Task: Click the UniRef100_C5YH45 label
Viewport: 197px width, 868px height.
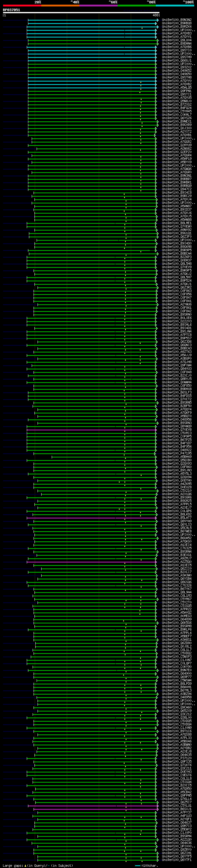Action: pyautogui.click(x=176, y=111)
